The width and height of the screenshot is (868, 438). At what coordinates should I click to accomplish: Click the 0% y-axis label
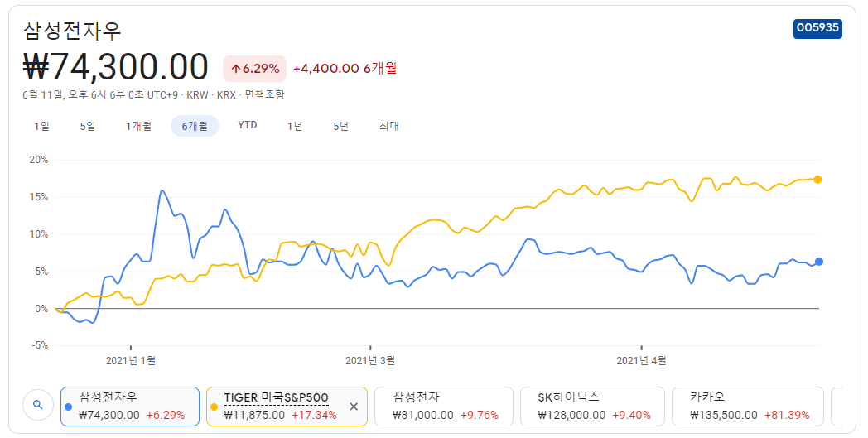41,309
